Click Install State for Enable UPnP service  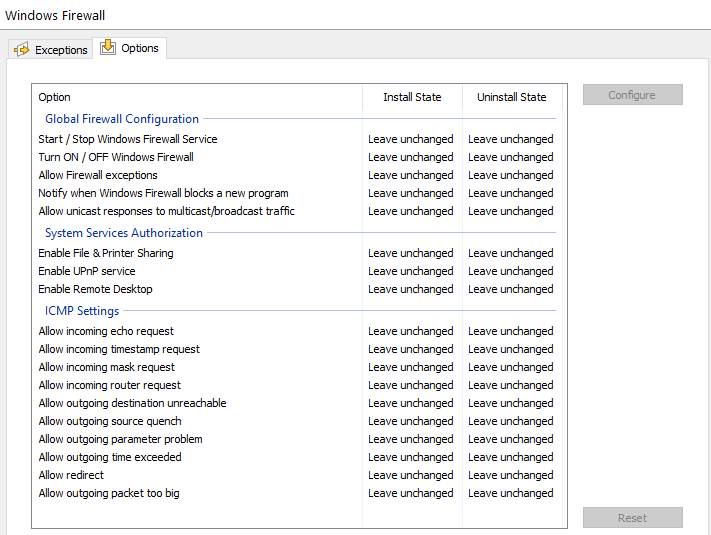(x=411, y=271)
